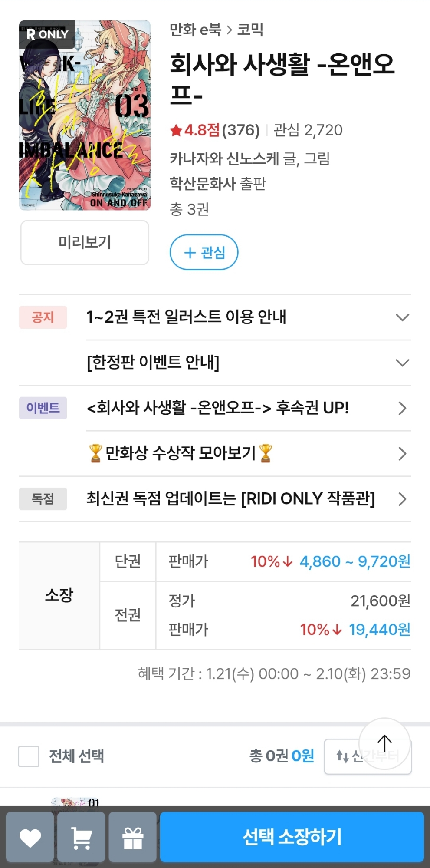Viewport: 430px width, 868px height.
Task: Open the 후속권 UP! event arrow
Action: point(402,408)
